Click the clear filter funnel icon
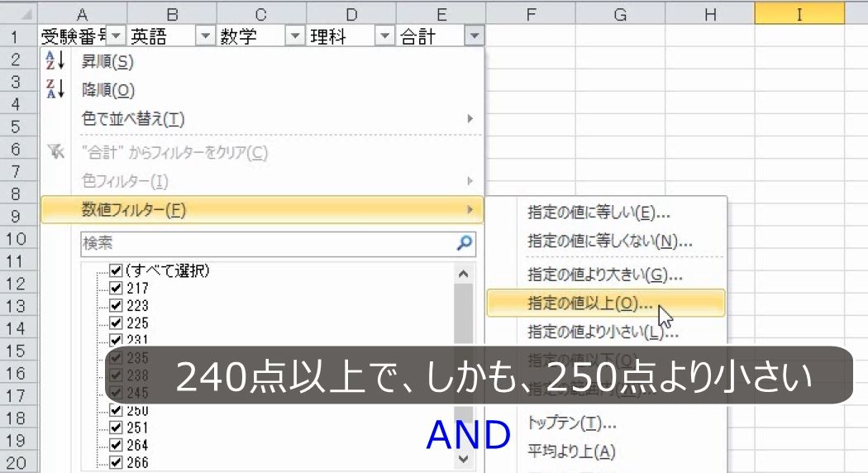Viewport: 868px width, 473px height. pyautogui.click(x=56, y=151)
